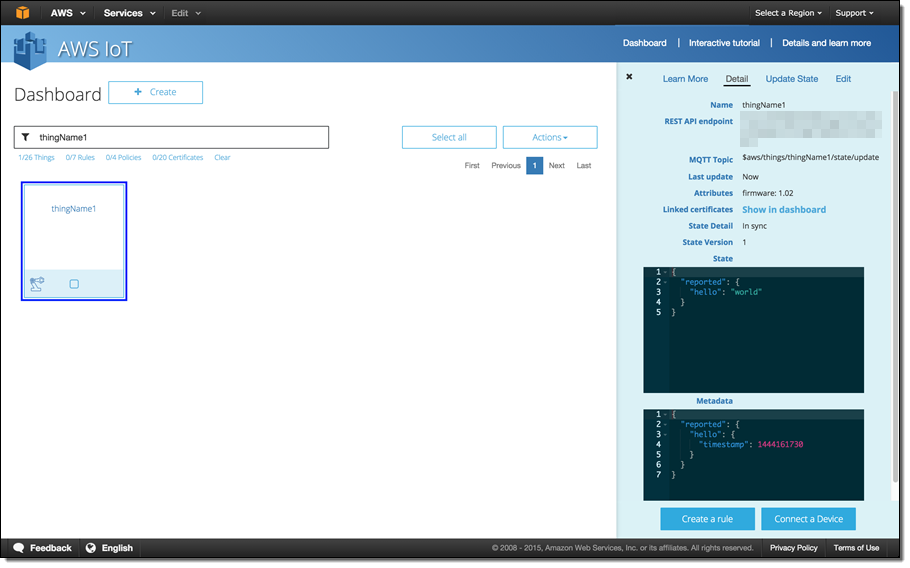This screenshot has width=910, height=568.
Task: Click the globe language icon
Action: (x=91, y=548)
